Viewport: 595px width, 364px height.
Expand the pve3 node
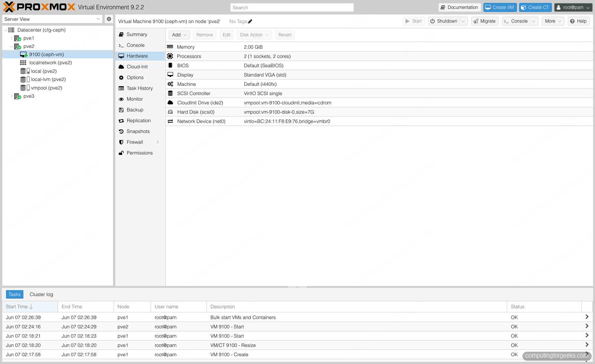point(12,96)
